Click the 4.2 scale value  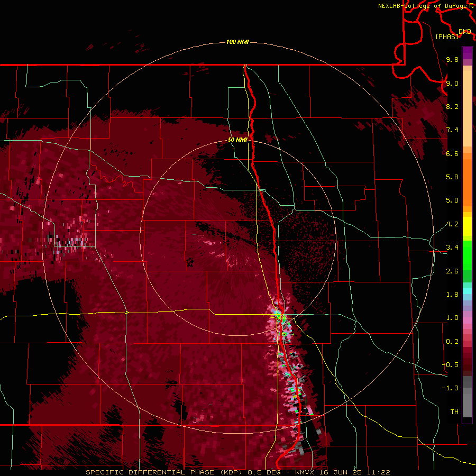tap(452, 224)
